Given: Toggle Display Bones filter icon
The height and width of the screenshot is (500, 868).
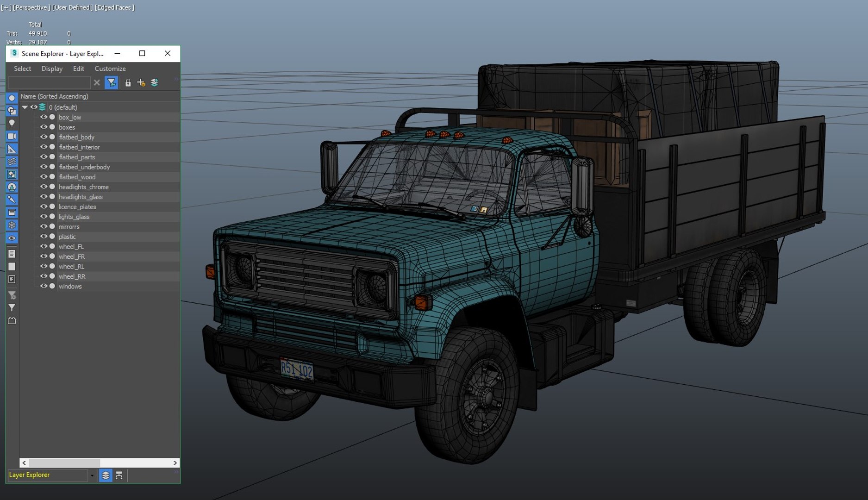Looking at the screenshot, I should coord(12,200).
